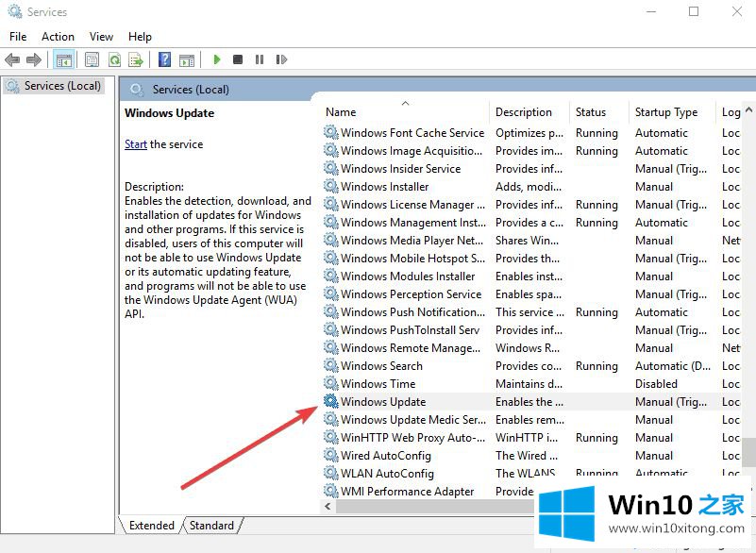The image size is (756, 553).
Task: Click the Automatic (D... startup type of Windows Search
Action: click(x=673, y=366)
